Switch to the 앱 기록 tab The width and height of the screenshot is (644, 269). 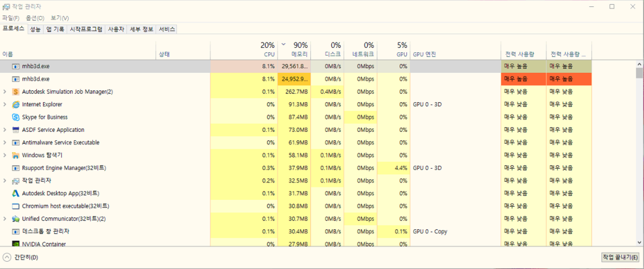(x=55, y=29)
